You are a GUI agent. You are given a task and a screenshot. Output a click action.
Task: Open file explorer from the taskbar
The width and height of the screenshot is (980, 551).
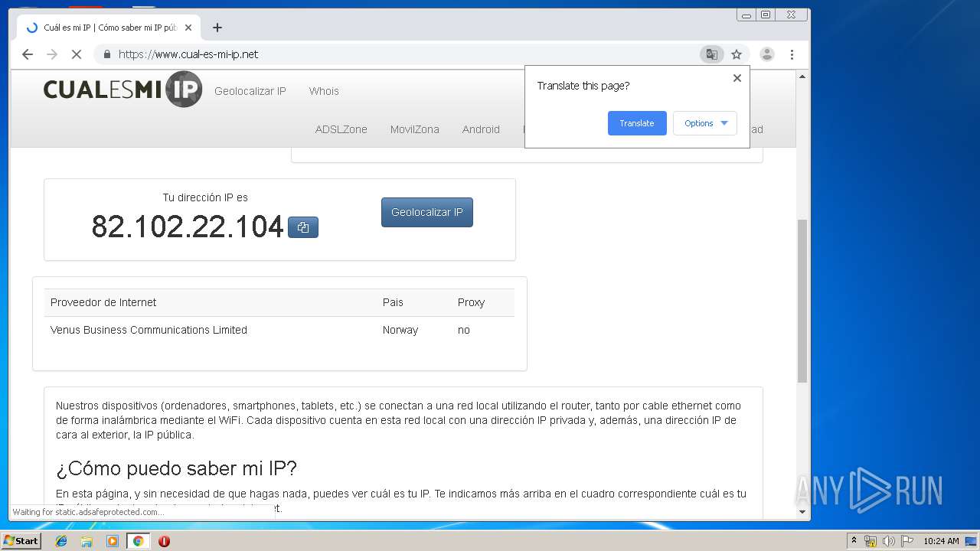(x=87, y=541)
